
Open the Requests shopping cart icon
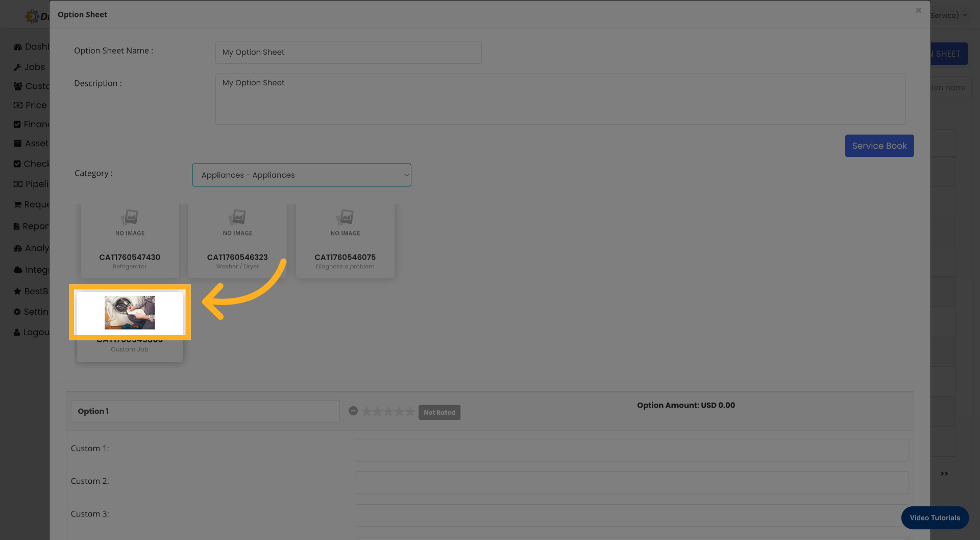(17, 204)
